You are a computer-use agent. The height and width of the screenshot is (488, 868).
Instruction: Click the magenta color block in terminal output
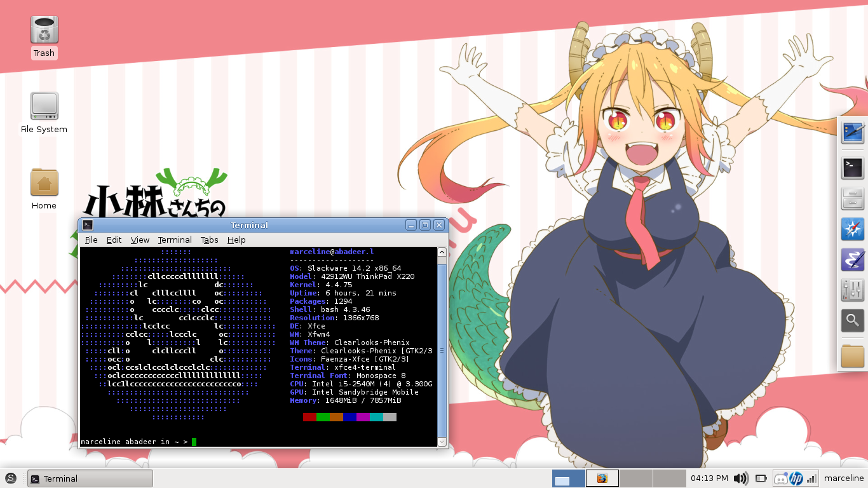(363, 417)
